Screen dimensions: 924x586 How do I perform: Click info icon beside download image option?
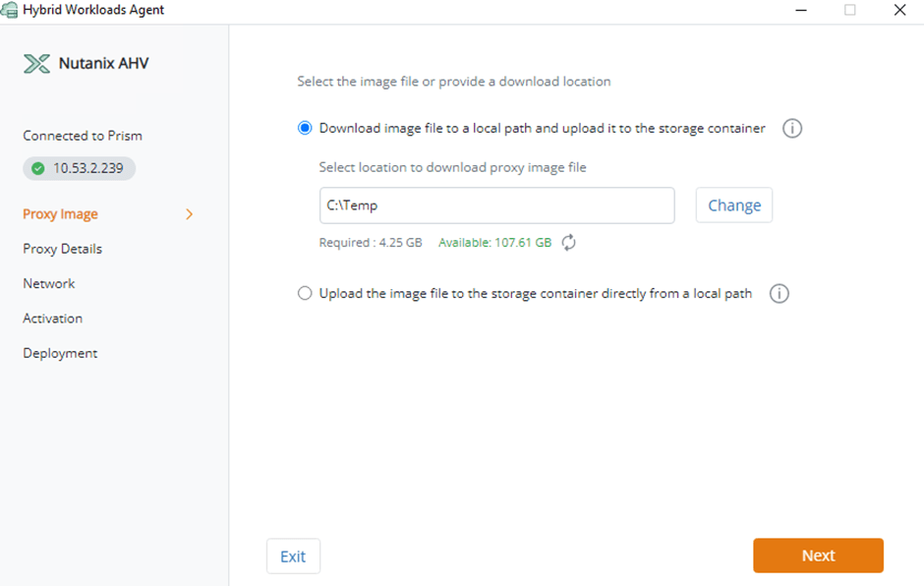[x=792, y=129]
